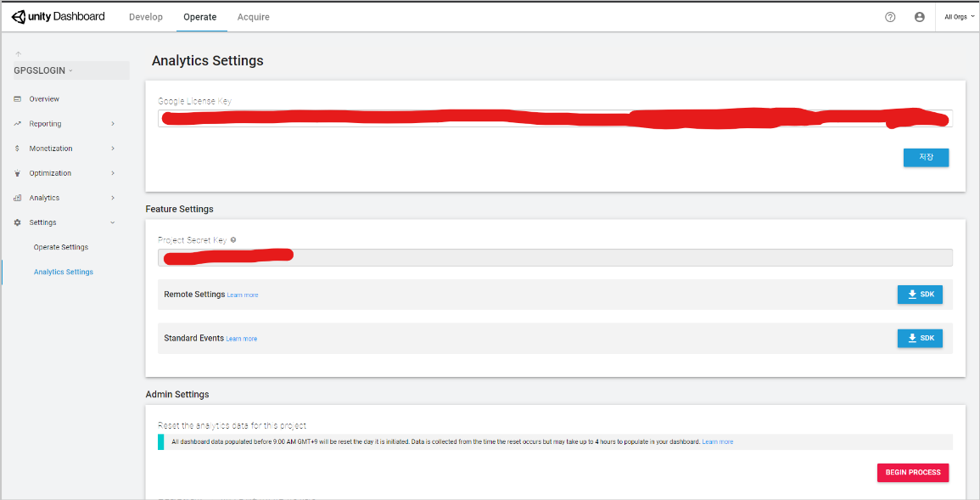Viewport: 980px width, 500px height.
Task: Click the Analytics Settings page heading
Action: point(208,61)
